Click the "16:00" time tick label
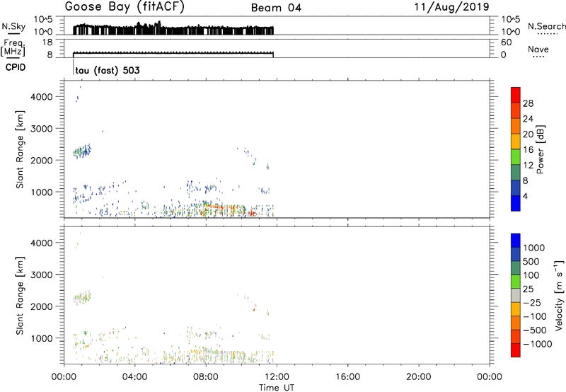 coord(347,377)
